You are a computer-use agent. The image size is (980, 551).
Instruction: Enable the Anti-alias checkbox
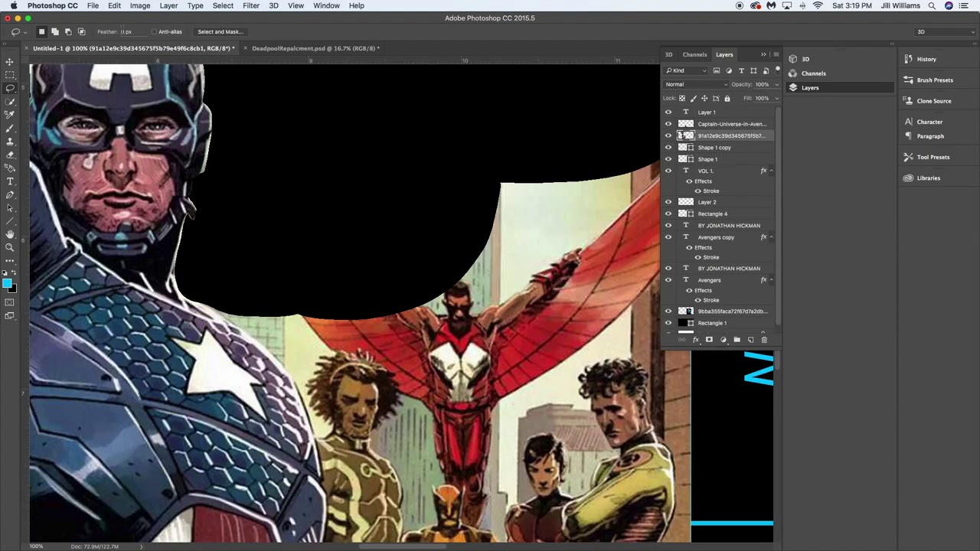[x=154, y=32]
